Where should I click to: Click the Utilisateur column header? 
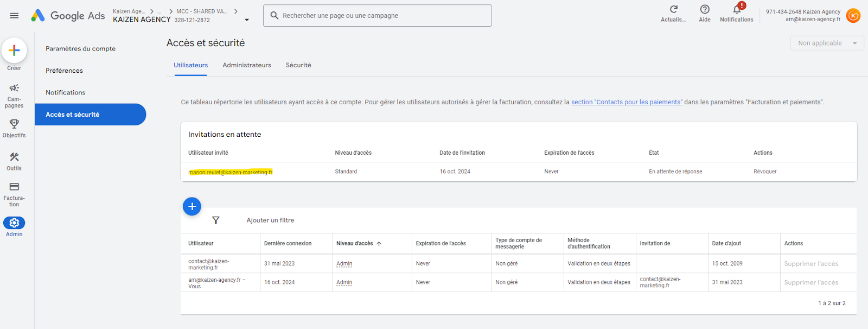coord(201,244)
